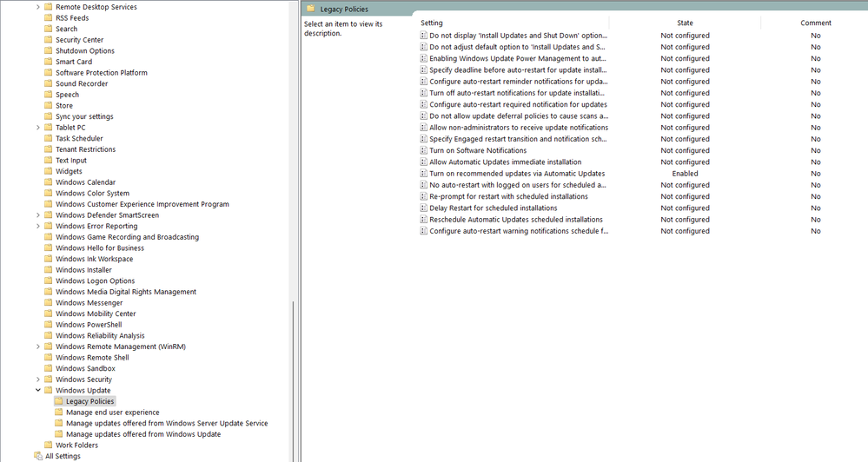Select Windows Game Recording and Broadcasting
This screenshot has width=868, height=462.
(127, 237)
